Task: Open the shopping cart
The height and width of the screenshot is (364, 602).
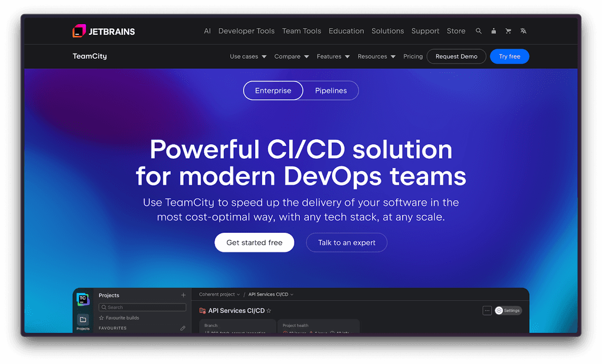Action: (x=508, y=31)
